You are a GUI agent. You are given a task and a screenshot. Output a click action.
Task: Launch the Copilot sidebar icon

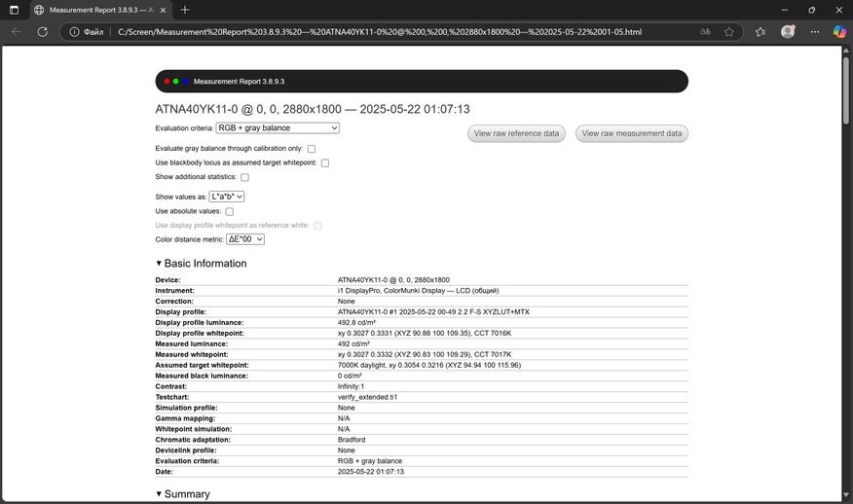[x=839, y=32]
